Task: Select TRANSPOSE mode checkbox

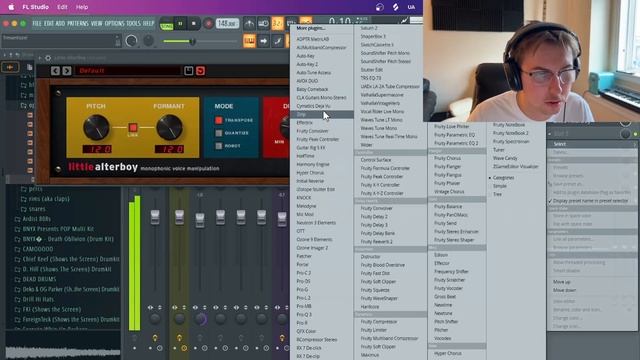Action: (219, 120)
